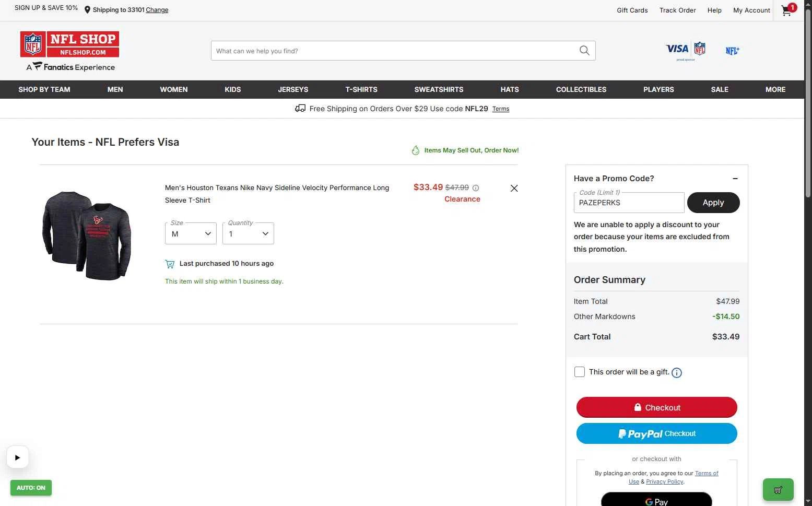Click the play button overlay icon
The height and width of the screenshot is (506, 812).
click(x=17, y=457)
